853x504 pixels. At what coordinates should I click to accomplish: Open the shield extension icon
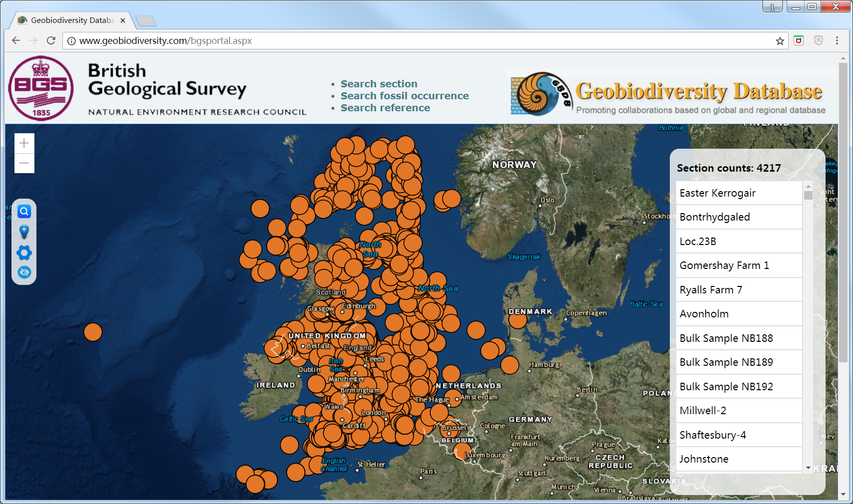coord(818,40)
